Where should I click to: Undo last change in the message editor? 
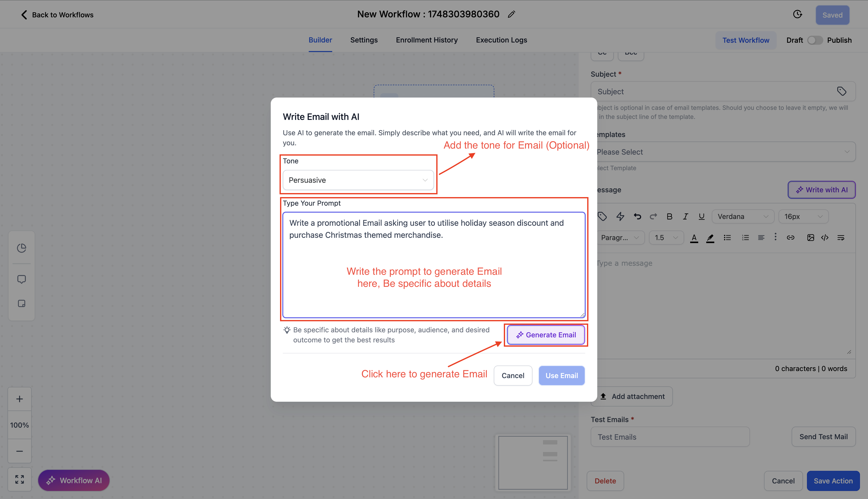pyautogui.click(x=637, y=216)
